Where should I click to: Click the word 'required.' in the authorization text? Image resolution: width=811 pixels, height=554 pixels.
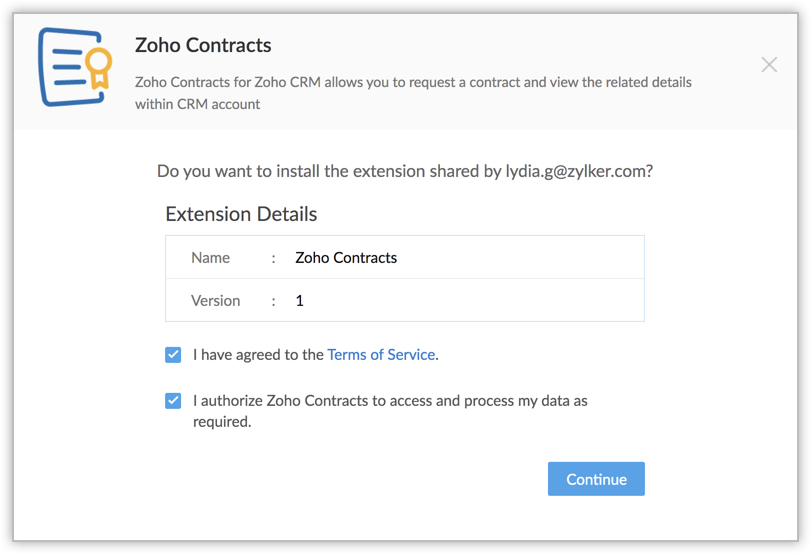tap(222, 422)
